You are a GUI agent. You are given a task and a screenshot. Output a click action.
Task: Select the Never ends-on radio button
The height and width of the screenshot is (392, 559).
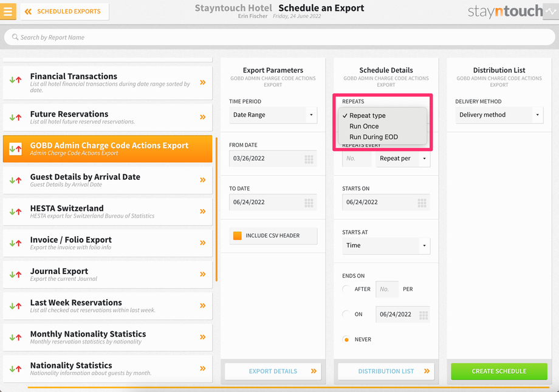346,339
